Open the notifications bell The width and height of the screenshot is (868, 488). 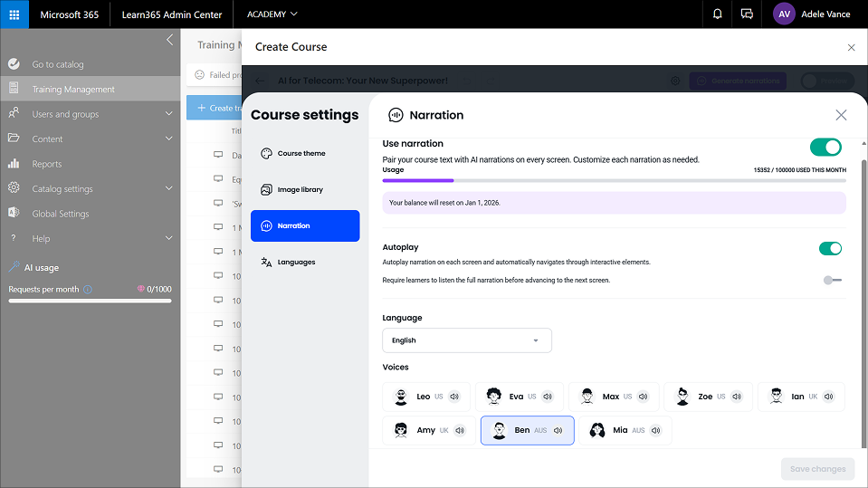pos(718,14)
